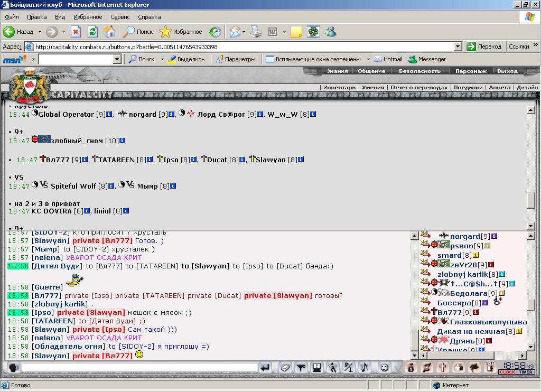Click the running man icon in the chat bar
541x392 pixels.
(333, 368)
